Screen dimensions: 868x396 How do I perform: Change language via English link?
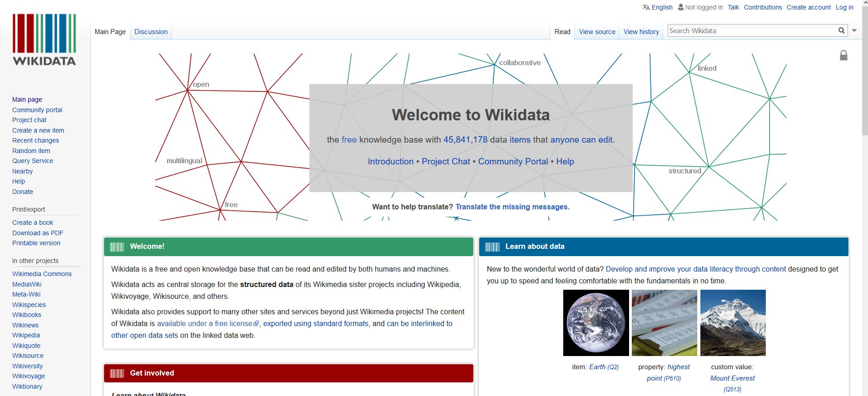click(x=662, y=7)
